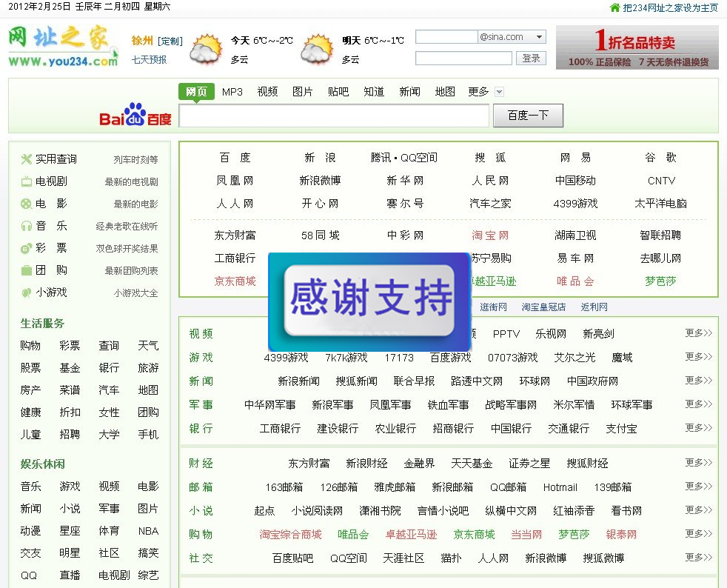Open the 双色球开奖结果 link
The width and height of the screenshot is (727, 588).
coord(127,249)
